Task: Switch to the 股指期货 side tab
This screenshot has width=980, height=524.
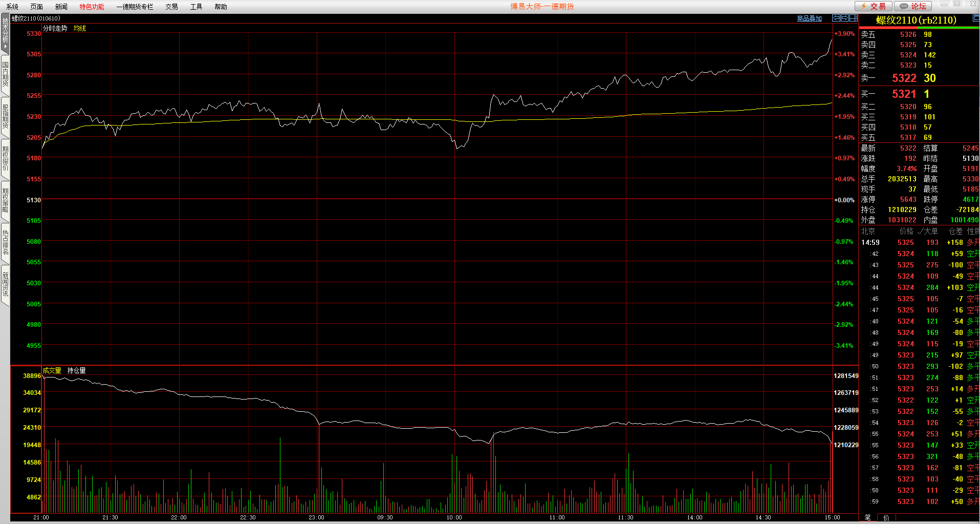Action: 5,116
